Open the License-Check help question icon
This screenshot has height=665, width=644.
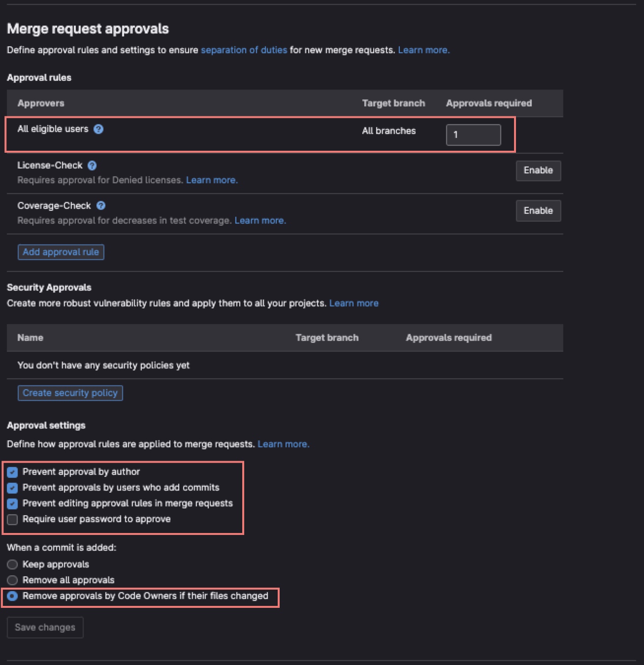[92, 166]
